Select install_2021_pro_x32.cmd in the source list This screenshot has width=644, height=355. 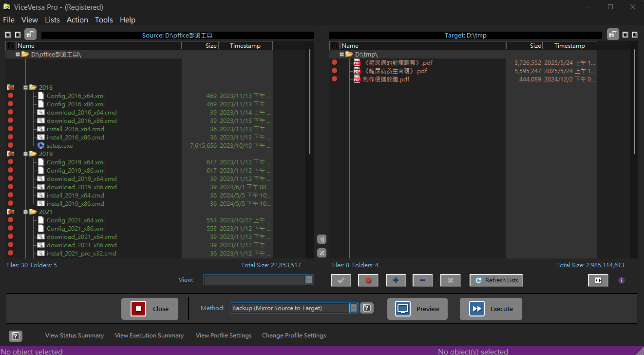pos(81,253)
